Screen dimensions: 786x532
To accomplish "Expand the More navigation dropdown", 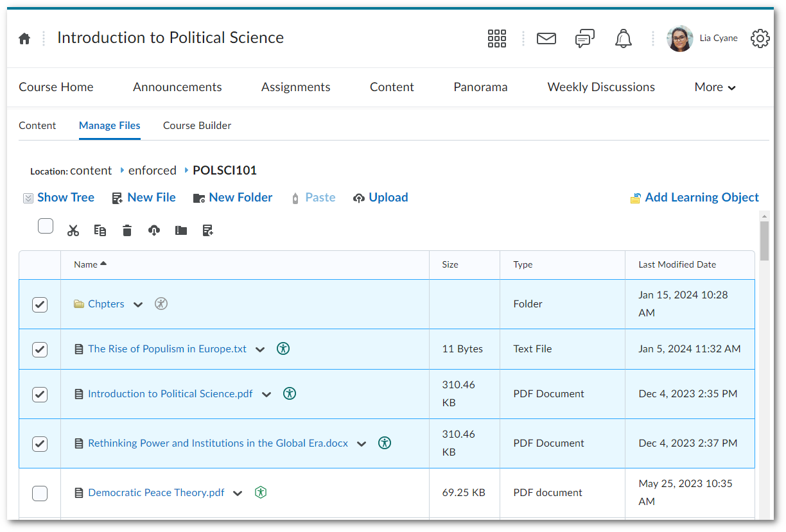I will click(715, 87).
